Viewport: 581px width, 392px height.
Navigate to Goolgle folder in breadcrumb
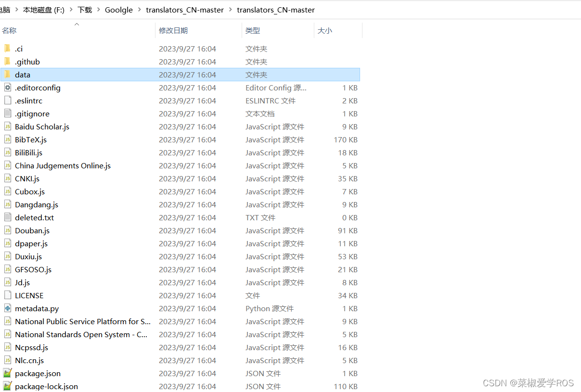(119, 10)
